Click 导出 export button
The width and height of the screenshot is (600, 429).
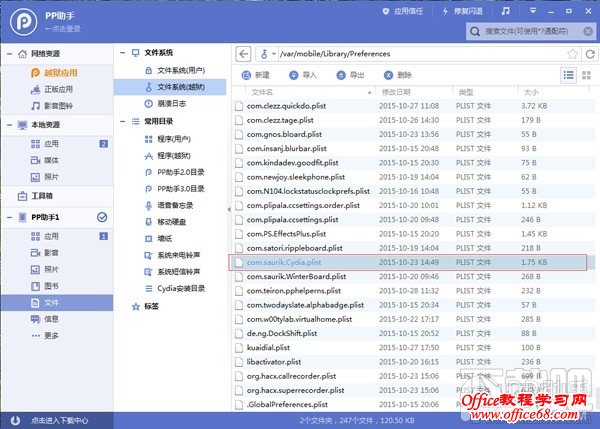(350, 75)
